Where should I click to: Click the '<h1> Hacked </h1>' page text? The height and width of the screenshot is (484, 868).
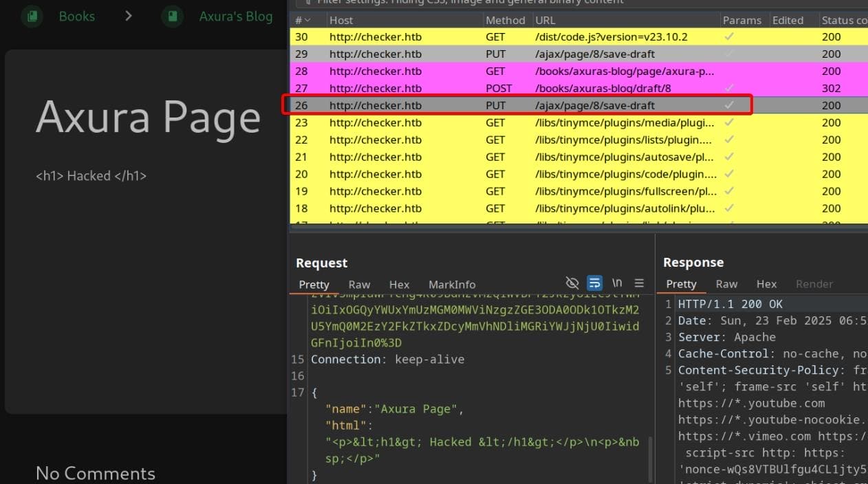pos(91,176)
